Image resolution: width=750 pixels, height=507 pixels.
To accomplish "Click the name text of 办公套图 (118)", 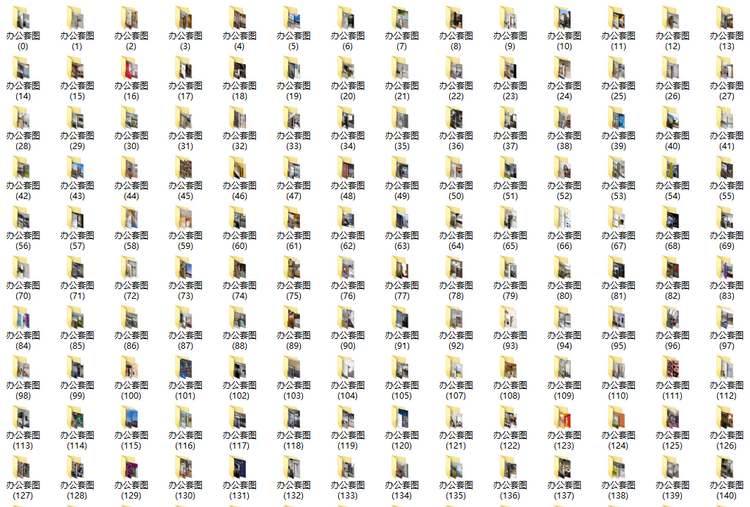I will click(293, 440).
